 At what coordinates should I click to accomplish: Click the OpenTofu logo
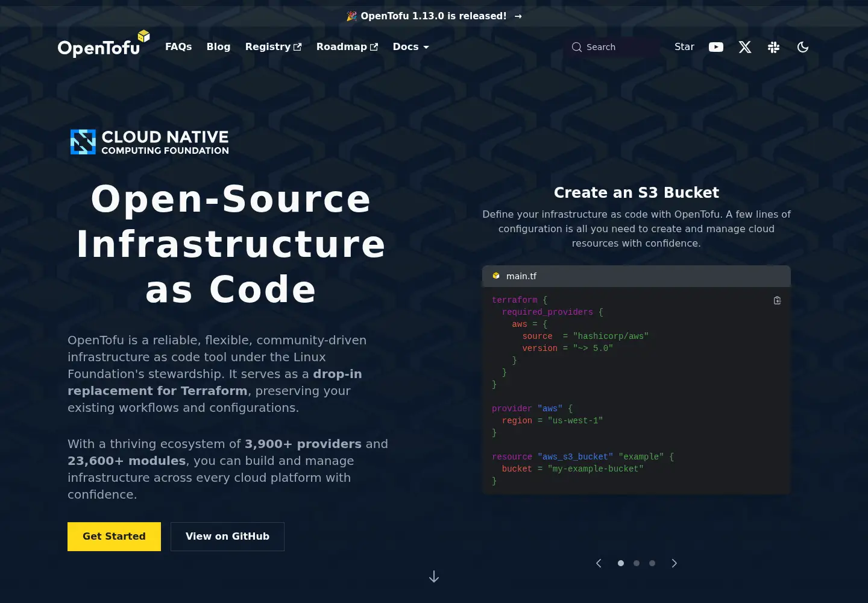pos(104,44)
